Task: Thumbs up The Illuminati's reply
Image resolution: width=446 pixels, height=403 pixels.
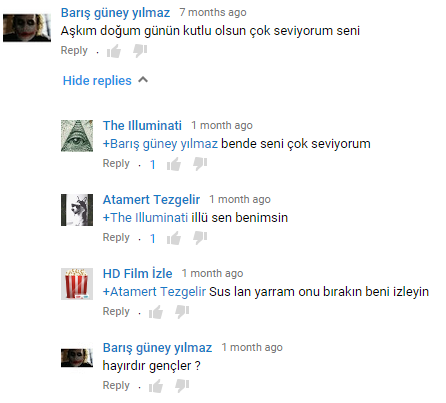Action: [174, 164]
